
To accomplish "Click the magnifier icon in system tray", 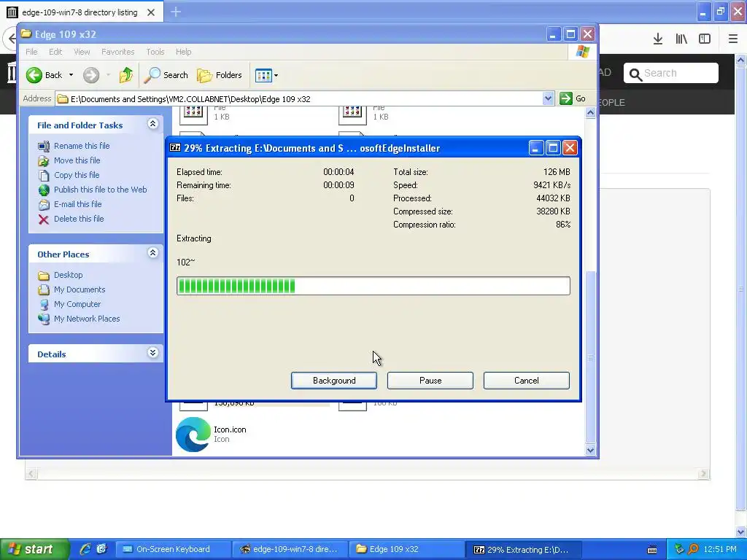I will point(693,549).
